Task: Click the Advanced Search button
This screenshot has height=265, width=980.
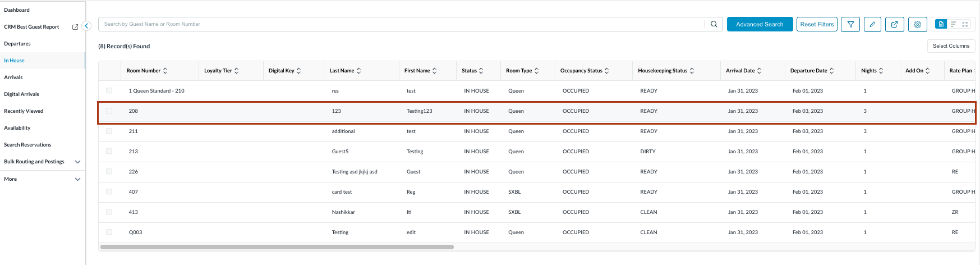Action: pos(760,24)
